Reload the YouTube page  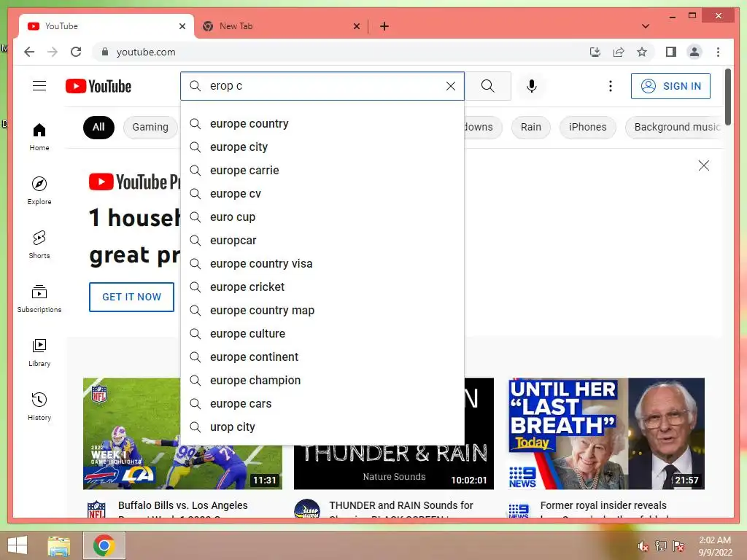[x=76, y=52]
